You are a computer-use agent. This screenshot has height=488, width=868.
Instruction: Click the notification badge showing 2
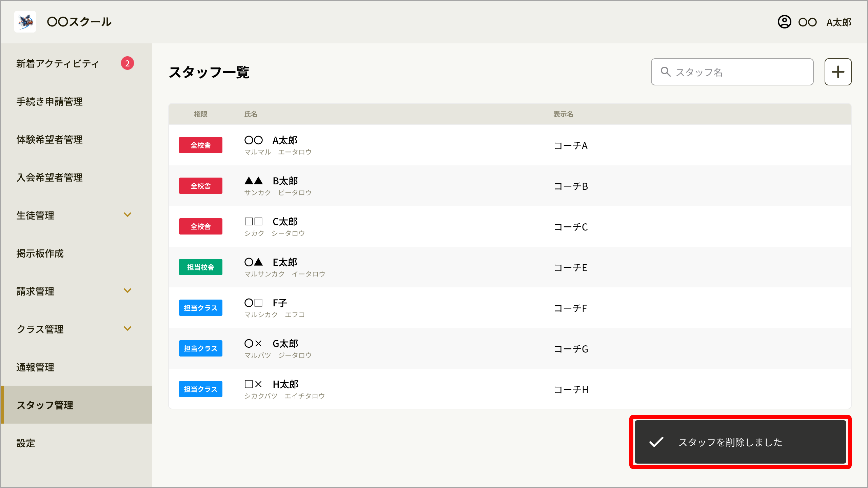coord(127,63)
